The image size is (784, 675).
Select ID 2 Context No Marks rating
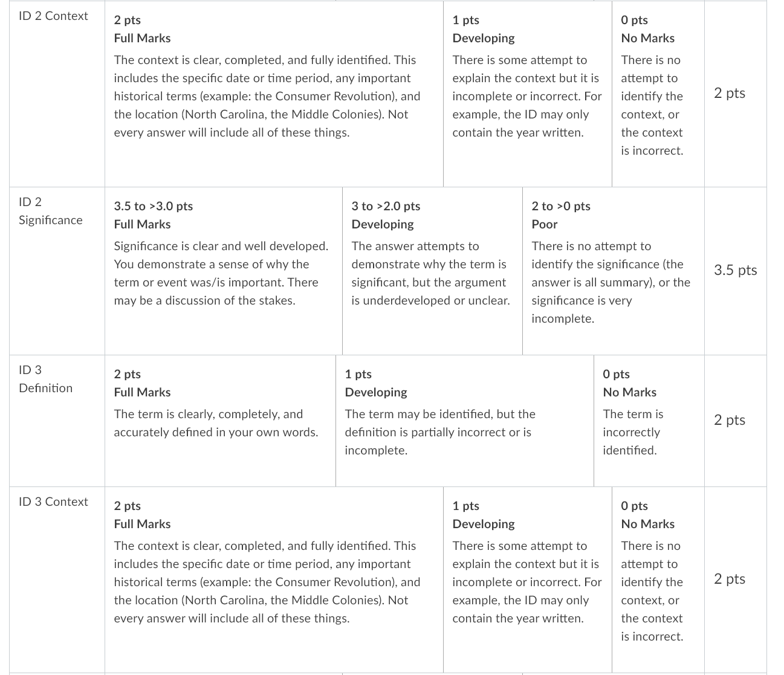point(658,94)
